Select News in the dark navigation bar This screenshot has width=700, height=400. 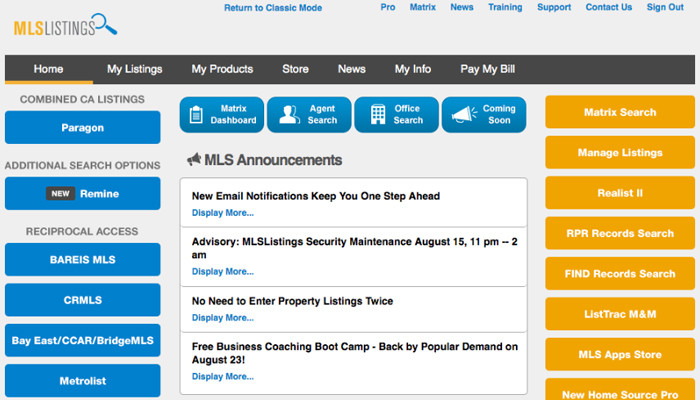(x=351, y=69)
